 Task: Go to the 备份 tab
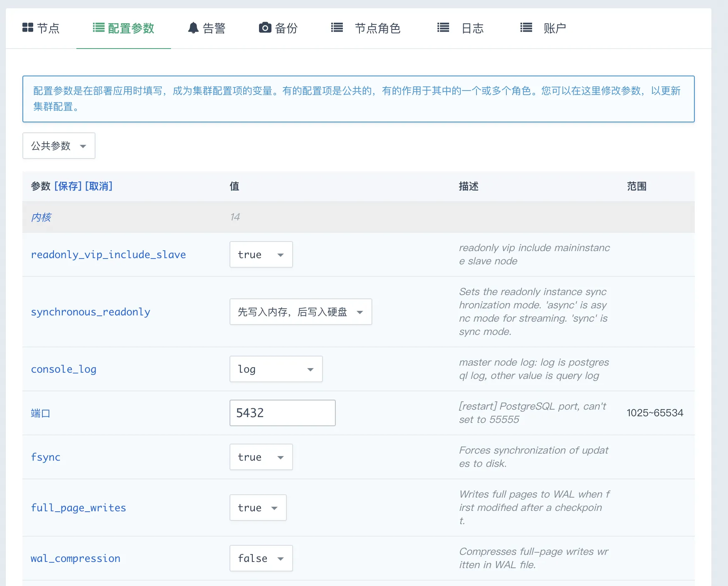pyautogui.click(x=278, y=28)
